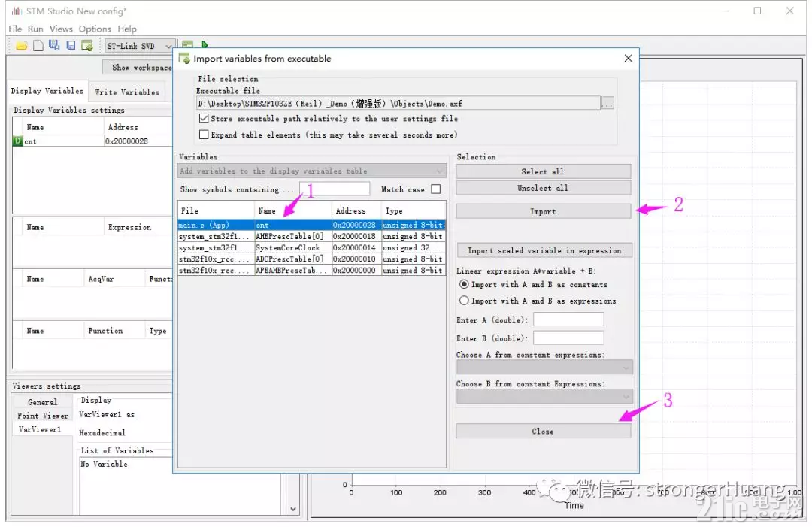The height and width of the screenshot is (527, 812).
Task: Open the Help menu
Action: [x=127, y=29]
